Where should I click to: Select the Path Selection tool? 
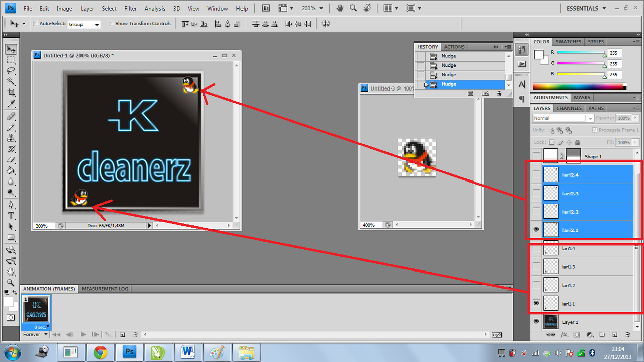pos(11,227)
